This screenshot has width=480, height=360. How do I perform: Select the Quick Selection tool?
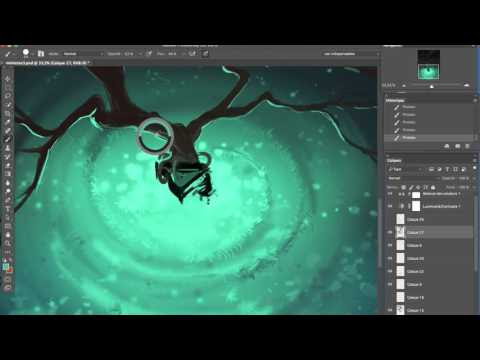coord(8,105)
